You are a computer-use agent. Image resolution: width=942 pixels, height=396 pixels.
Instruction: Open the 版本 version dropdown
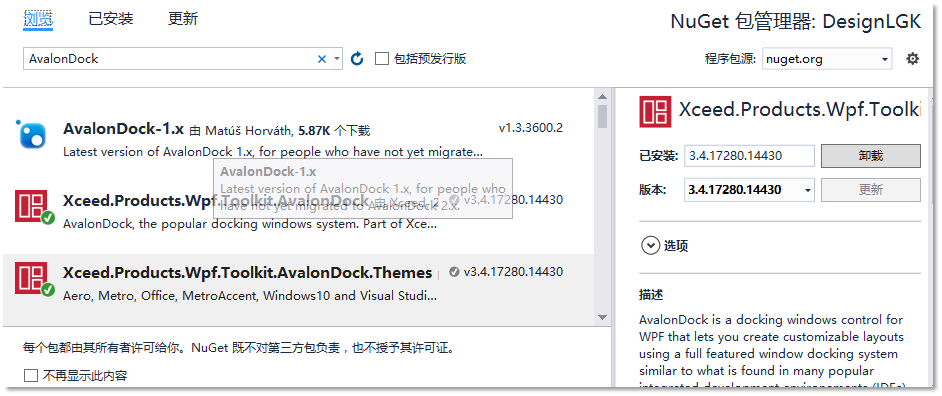[749, 190]
